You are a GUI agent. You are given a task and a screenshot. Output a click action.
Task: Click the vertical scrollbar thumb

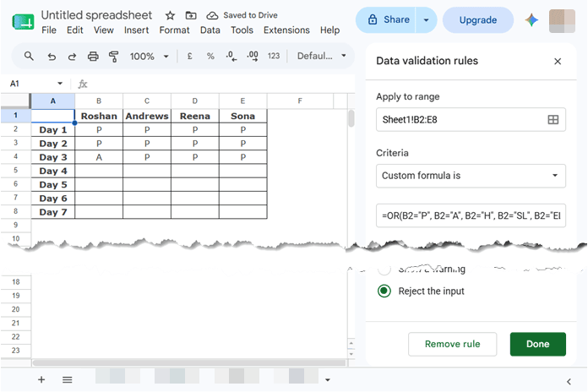coord(351,118)
